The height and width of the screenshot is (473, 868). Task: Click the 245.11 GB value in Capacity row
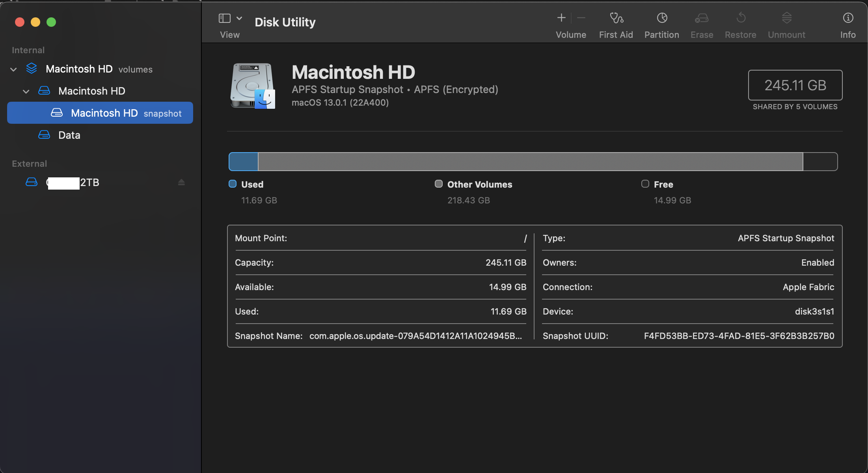point(506,263)
